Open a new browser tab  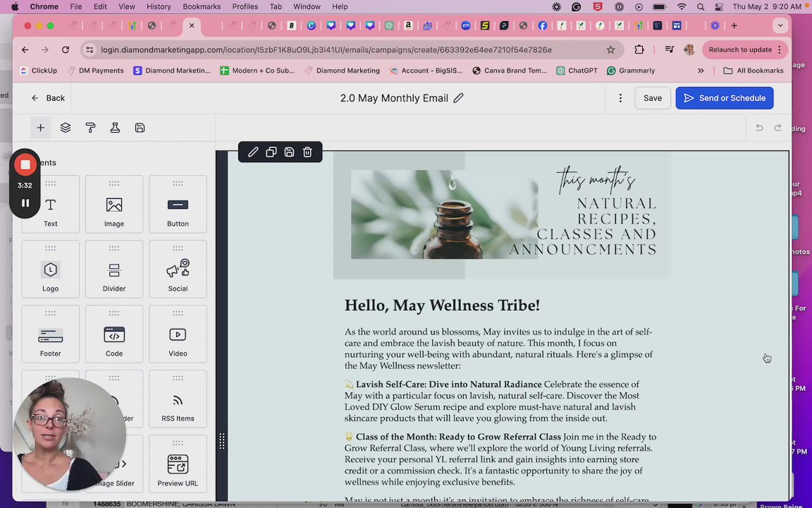tap(734, 25)
